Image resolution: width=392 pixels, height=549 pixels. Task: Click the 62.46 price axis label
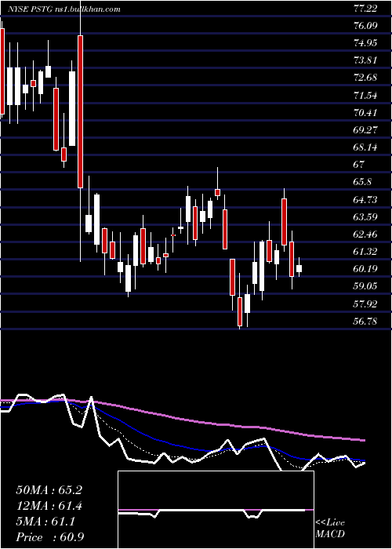tap(365, 235)
